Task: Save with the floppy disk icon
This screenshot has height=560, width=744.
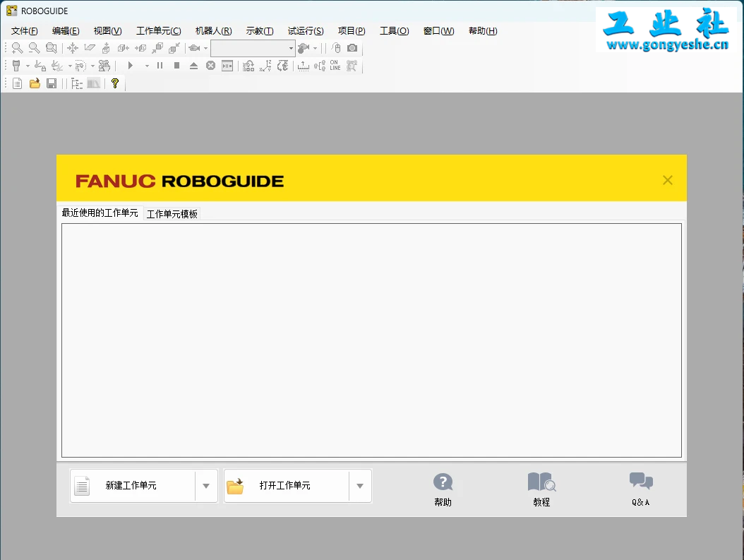Action: [52, 83]
